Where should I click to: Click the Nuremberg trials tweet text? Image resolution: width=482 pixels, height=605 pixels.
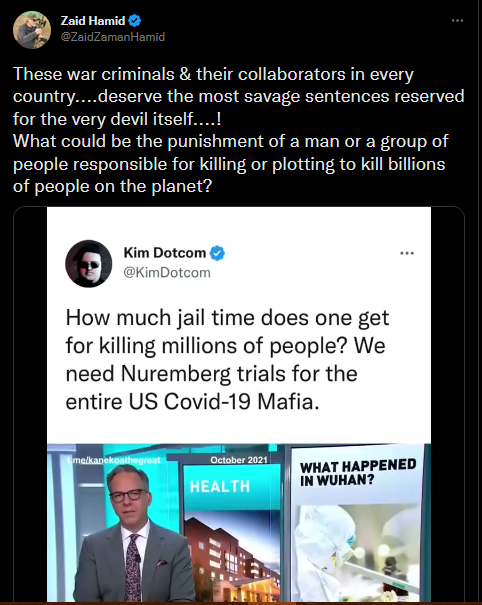point(228,360)
